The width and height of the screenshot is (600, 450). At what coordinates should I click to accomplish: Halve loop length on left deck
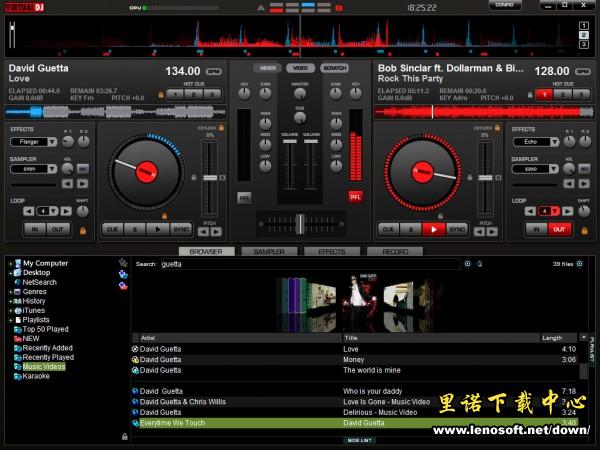pos(29,211)
